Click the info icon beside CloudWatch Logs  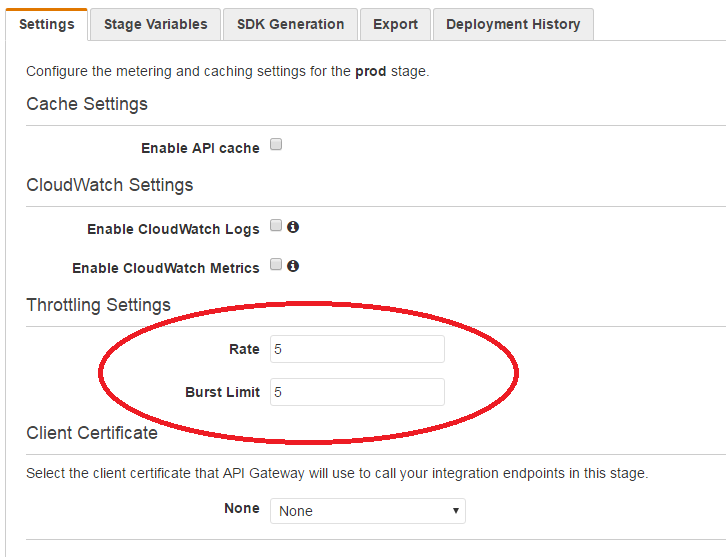pyautogui.click(x=293, y=227)
